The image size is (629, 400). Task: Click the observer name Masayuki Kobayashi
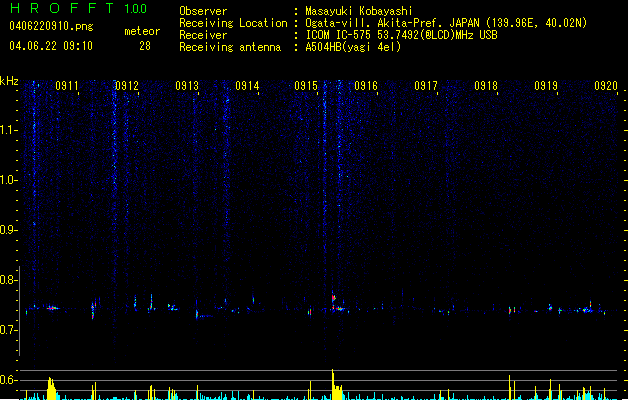359,11
